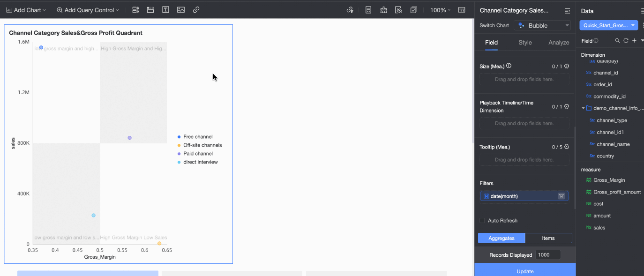The height and width of the screenshot is (276, 644).
Task: Click the chart title Channel Category Sales&Gross Profit Quadrant
Action: click(75, 33)
